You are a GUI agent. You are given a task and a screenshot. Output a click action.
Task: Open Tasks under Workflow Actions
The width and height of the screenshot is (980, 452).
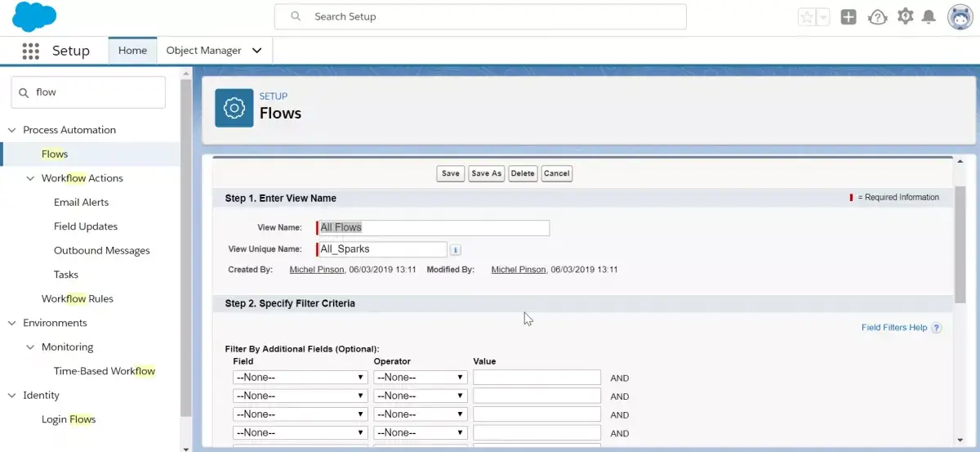click(66, 275)
